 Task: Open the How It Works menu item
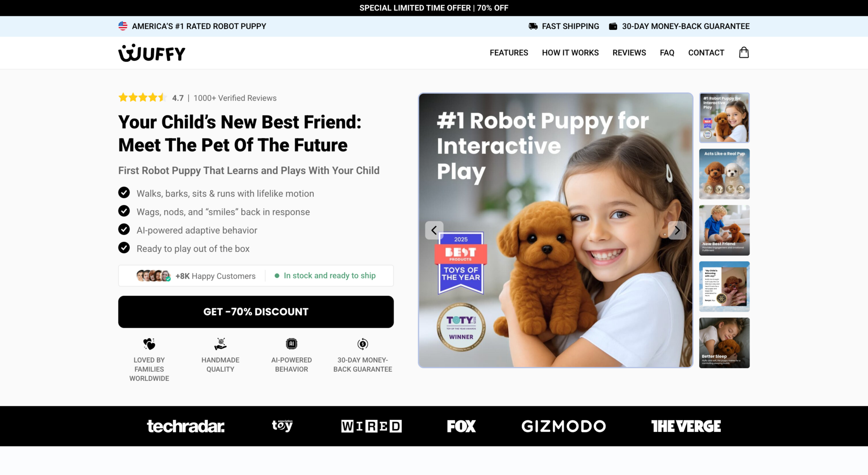(x=570, y=53)
